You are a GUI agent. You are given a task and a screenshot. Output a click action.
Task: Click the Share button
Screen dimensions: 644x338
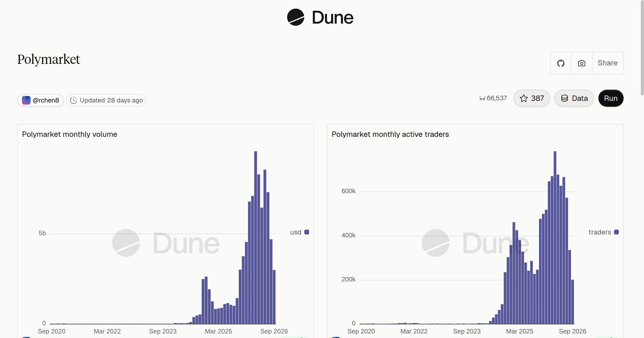click(x=608, y=63)
